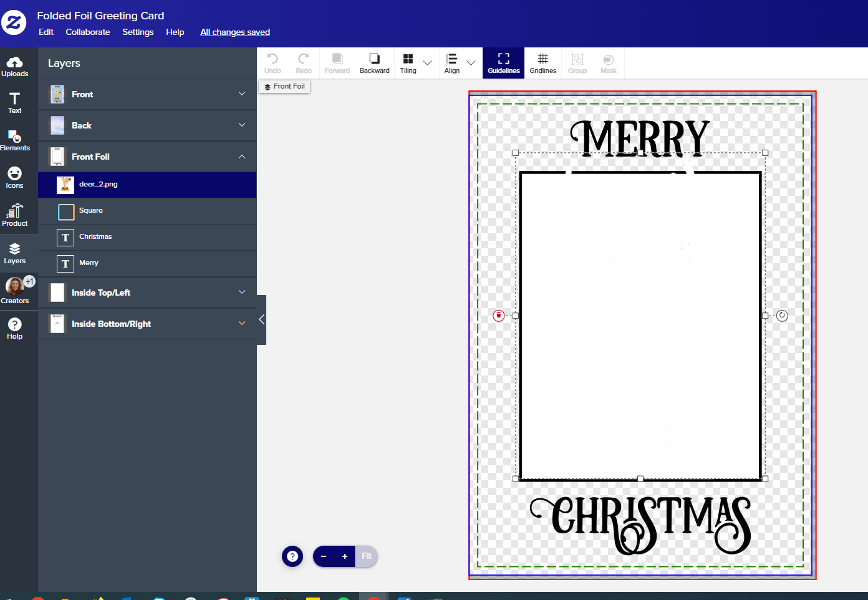Toggle the Guidelines button off
This screenshot has width=868, height=600.
[503, 63]
